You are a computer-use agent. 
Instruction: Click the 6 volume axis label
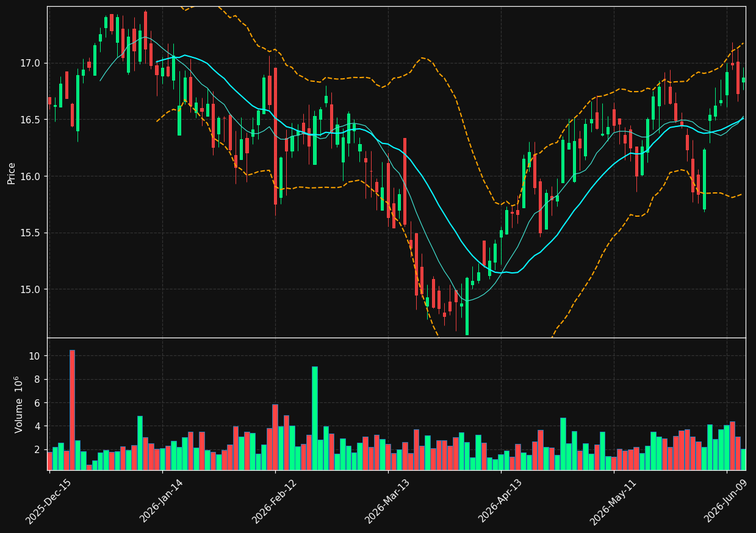[x=38, y=403]
